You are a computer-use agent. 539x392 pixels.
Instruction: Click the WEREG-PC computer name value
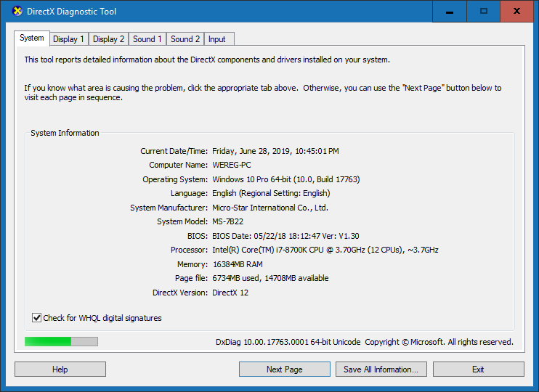tap(232, 165)
